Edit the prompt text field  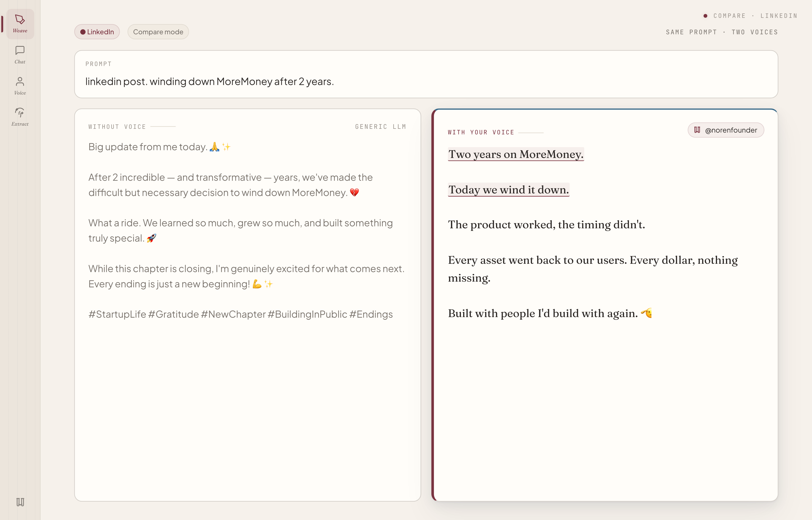[x=426, y=74]
